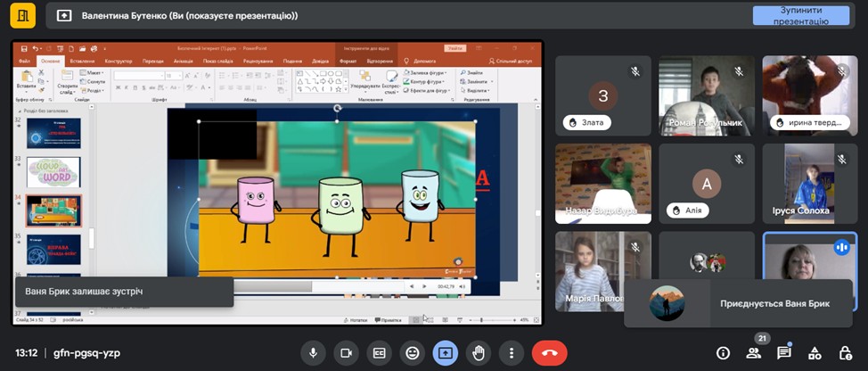Show the participants panel people icon
This screenshot has width=868, height=371.
click(753, 353)
